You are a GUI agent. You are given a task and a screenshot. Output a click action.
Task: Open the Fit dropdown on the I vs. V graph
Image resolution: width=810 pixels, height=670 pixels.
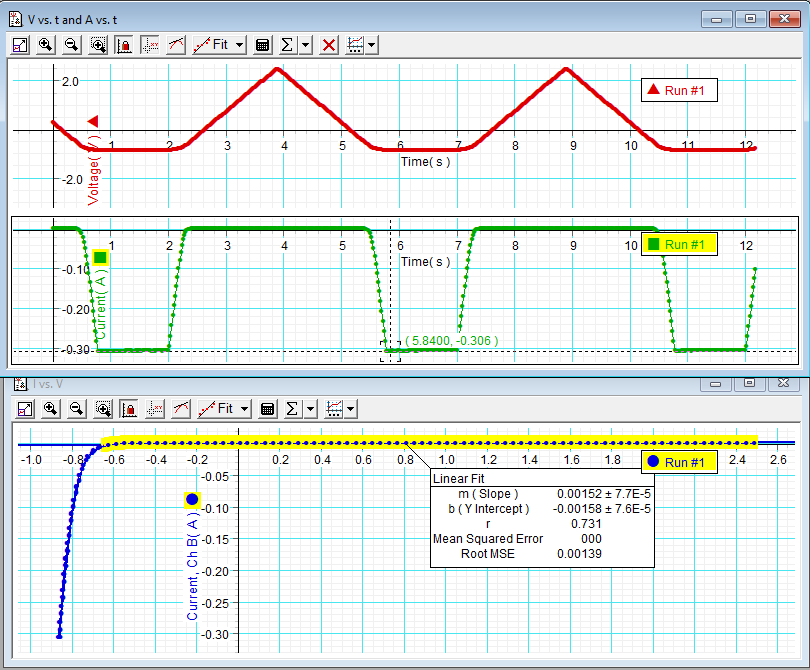point(222,408)
